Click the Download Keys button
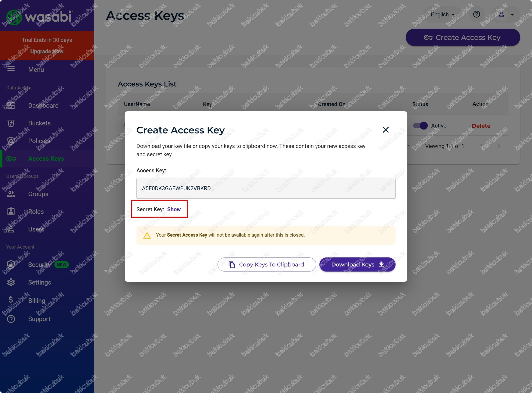Screen dimensions: 532x393 tap(357, 265)
